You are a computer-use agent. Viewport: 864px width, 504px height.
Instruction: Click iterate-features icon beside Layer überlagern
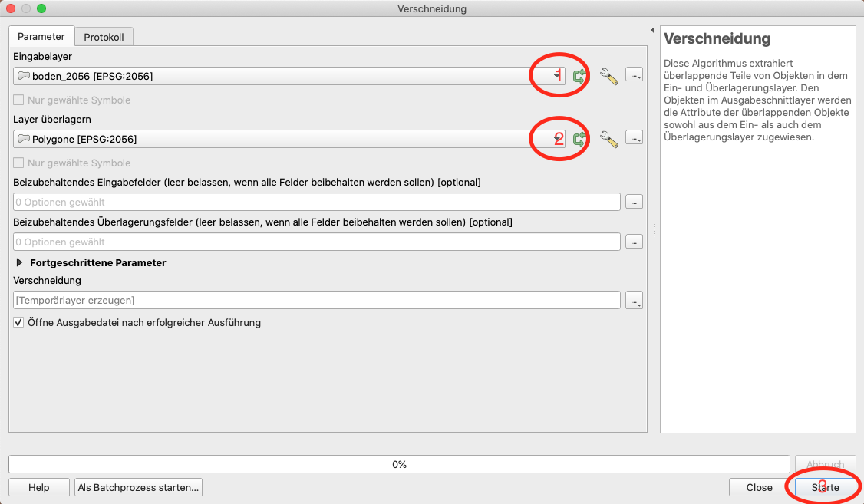(580, 139)
